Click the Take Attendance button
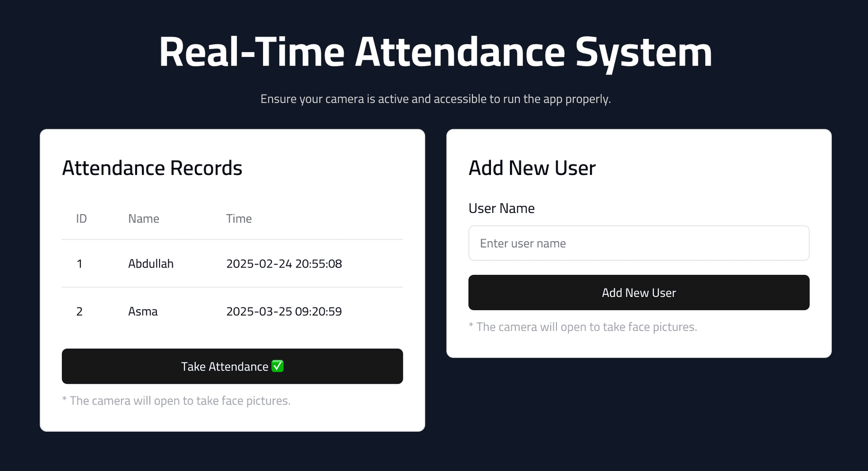 click(232, 366)
